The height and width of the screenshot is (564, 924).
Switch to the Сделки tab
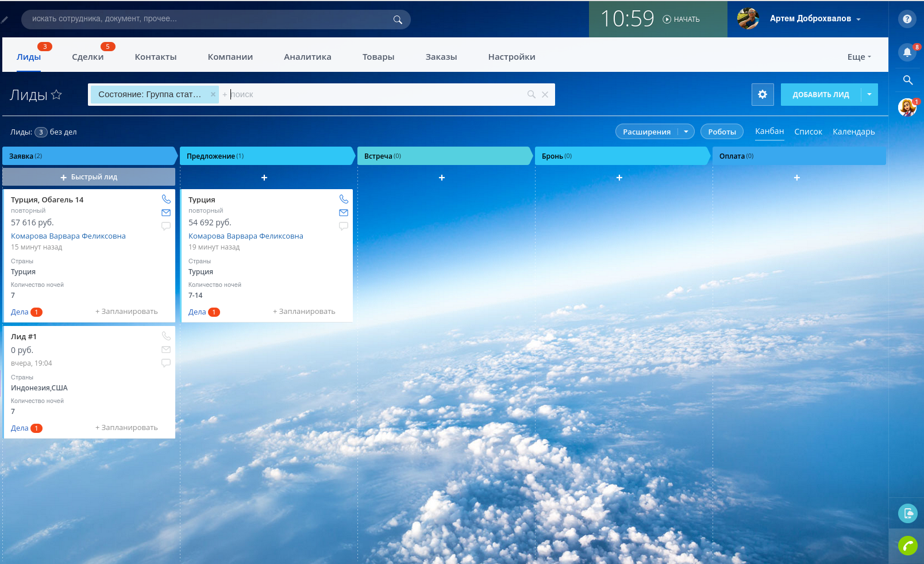pos(88,57)
